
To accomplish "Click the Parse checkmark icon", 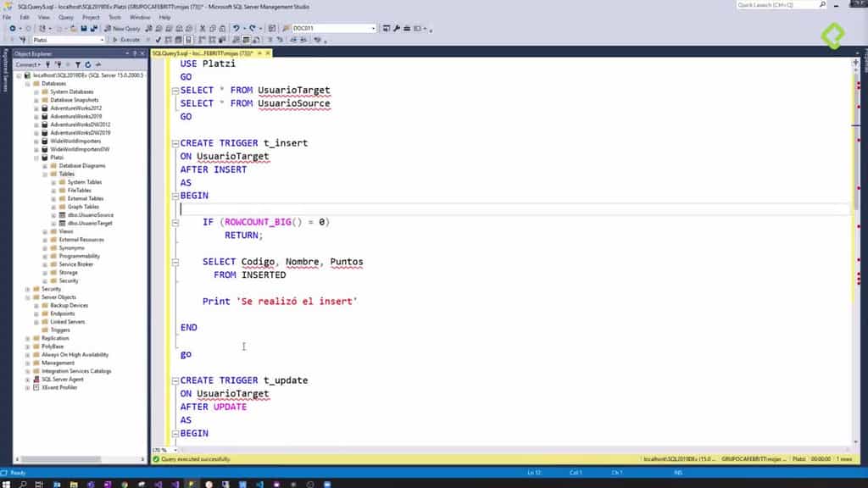I will click(159, 40).
